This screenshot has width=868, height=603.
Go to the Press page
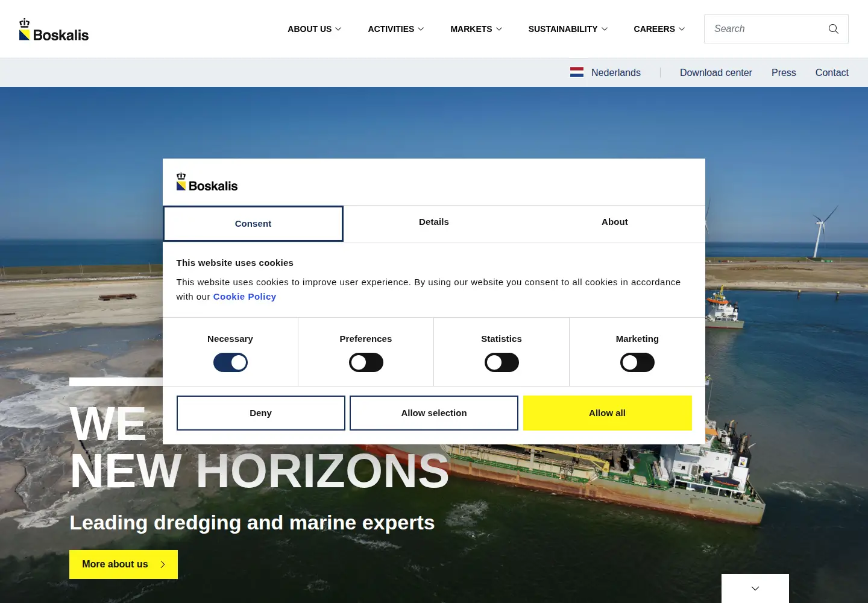784,72
